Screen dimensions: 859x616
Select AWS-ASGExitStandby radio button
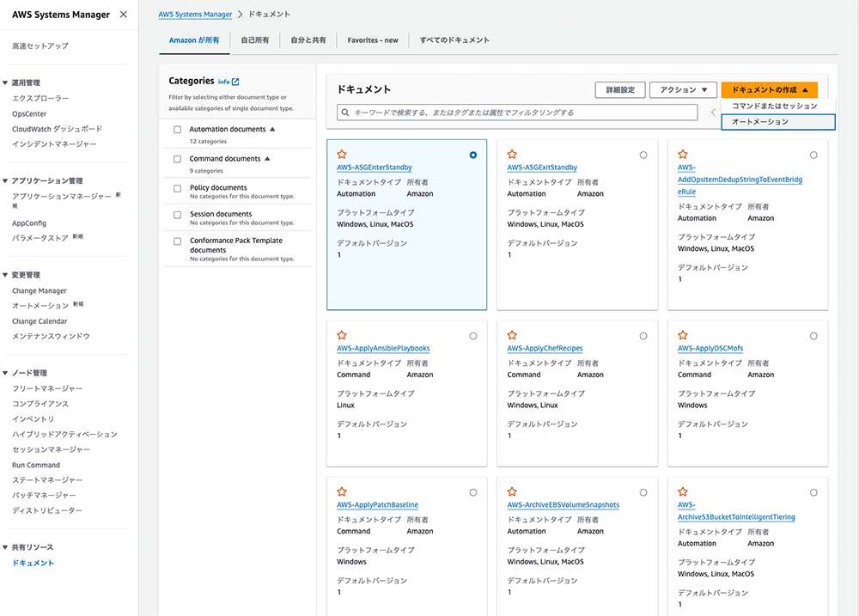coord(643,156)
